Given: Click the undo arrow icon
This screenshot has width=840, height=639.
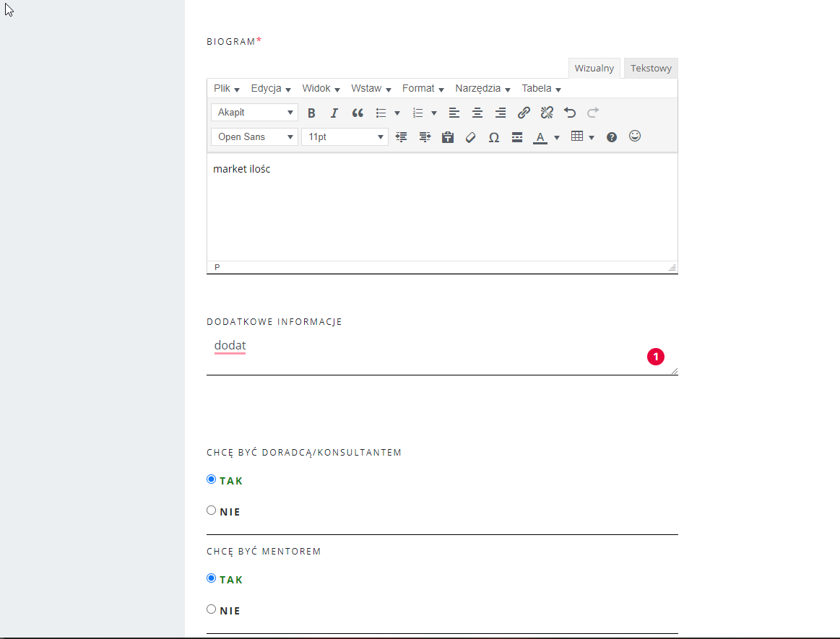Looking at the screenshot, I should (570, 113).
